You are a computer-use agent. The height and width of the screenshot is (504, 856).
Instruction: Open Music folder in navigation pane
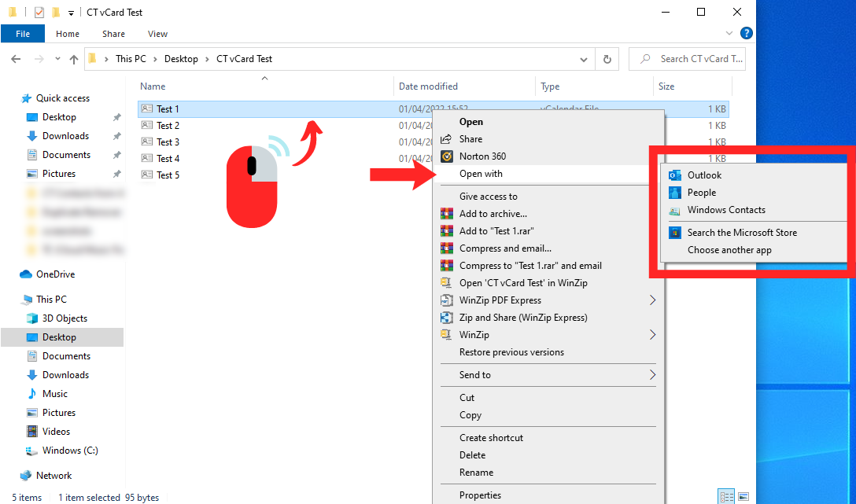(x=54, y=394)
